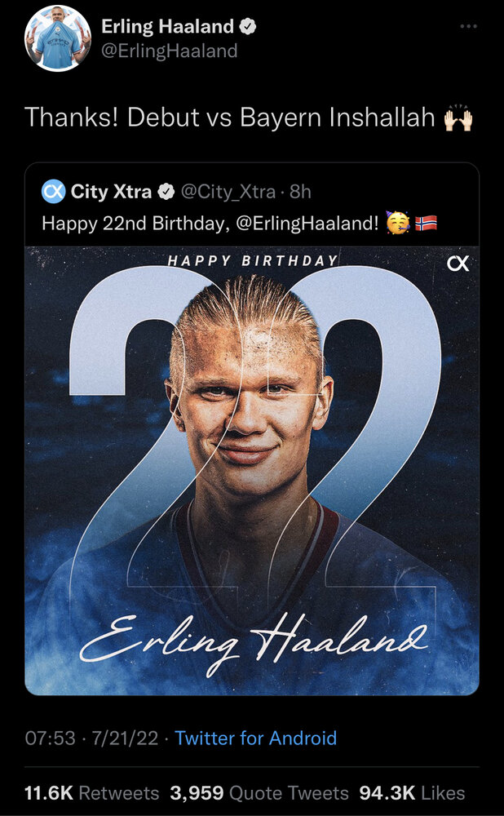
Task: Tap the City Xtra logo on birthday image
Action: coord(458,264)
